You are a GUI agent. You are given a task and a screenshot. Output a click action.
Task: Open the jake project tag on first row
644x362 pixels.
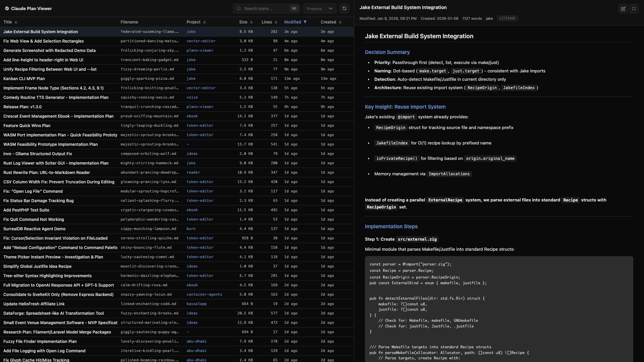coord(191,32)
